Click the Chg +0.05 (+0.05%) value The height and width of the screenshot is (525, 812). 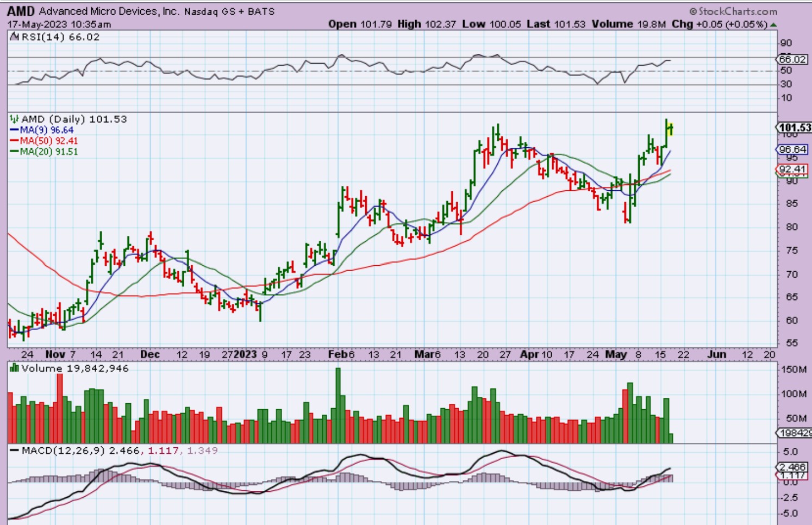720,24
